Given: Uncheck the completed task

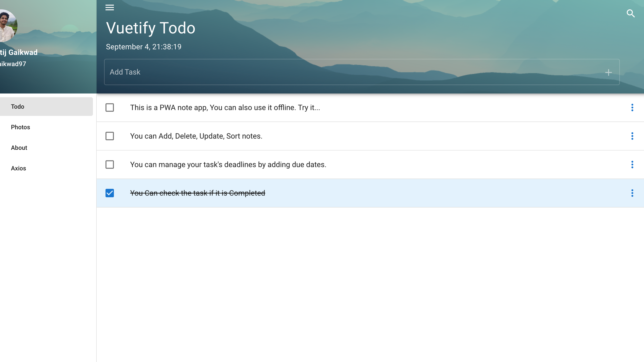Looking at the screenshot, I should 109,193.
